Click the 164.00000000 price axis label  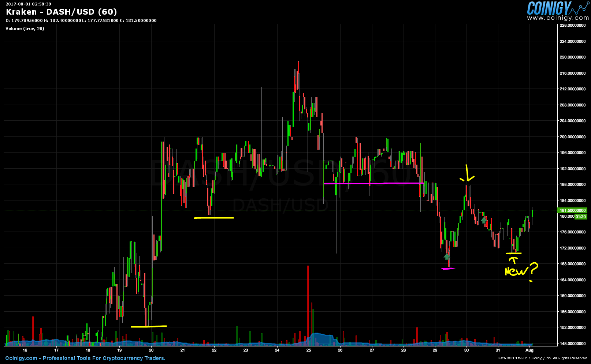click(573, 280)
